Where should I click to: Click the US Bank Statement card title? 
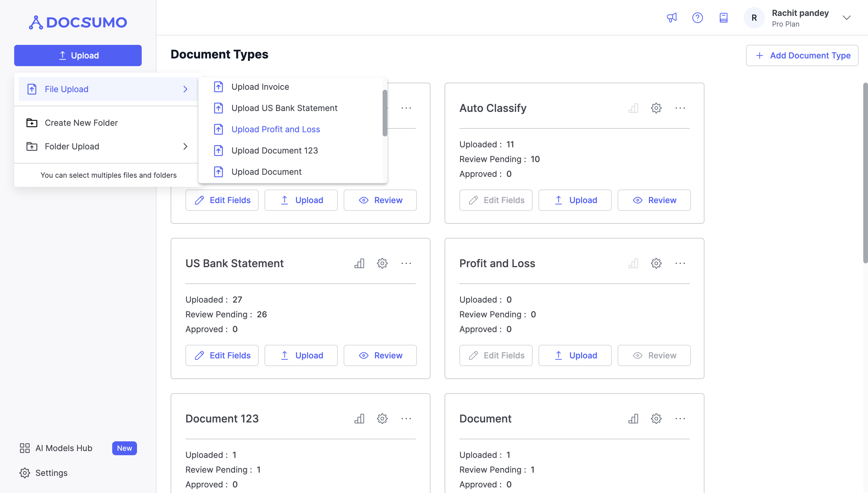(x=234, y=263)
